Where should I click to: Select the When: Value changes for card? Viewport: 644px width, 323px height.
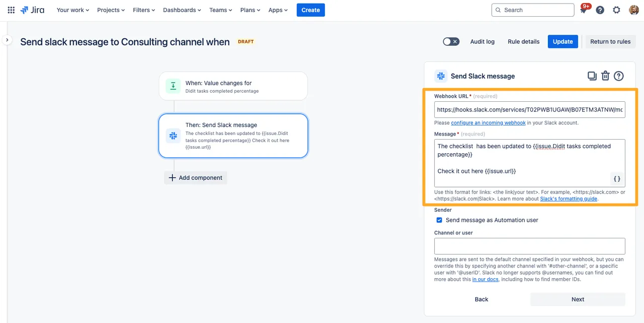point(233,86)
